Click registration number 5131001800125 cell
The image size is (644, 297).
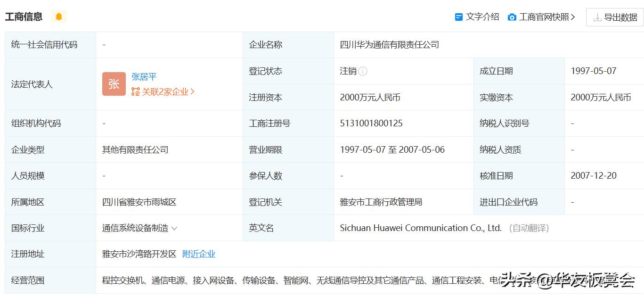[x=371, y=123]
